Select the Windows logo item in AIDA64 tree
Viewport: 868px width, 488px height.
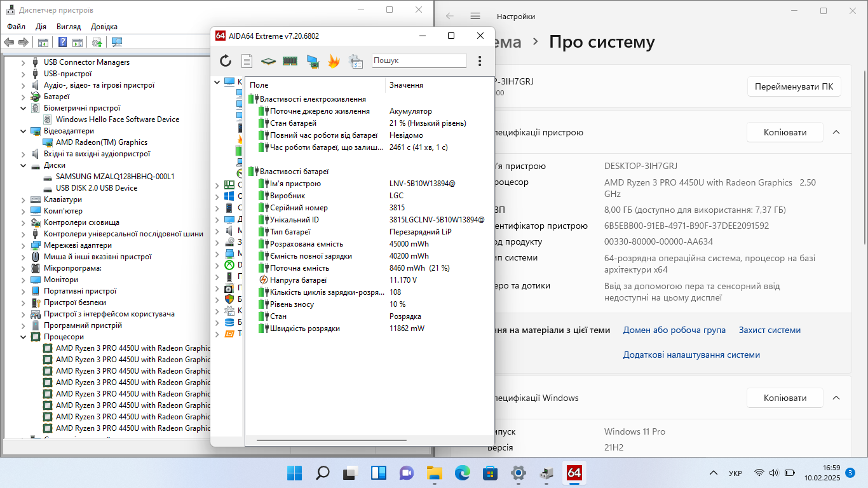(229, 196)
